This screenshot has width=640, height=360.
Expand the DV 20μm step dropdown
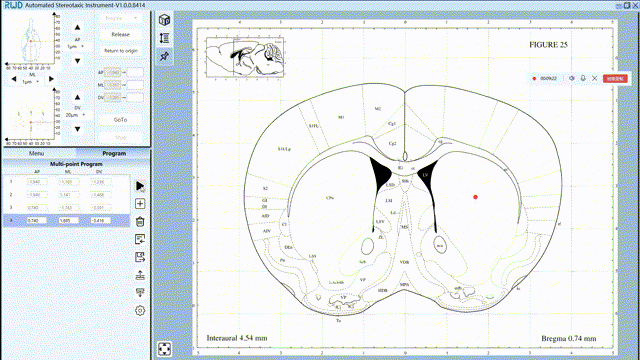click(76, 115)
